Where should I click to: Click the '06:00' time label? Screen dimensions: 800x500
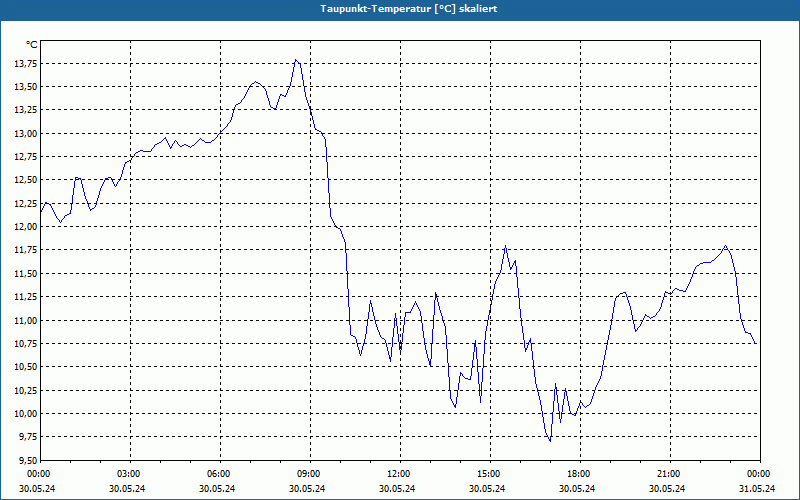(220, 474)
